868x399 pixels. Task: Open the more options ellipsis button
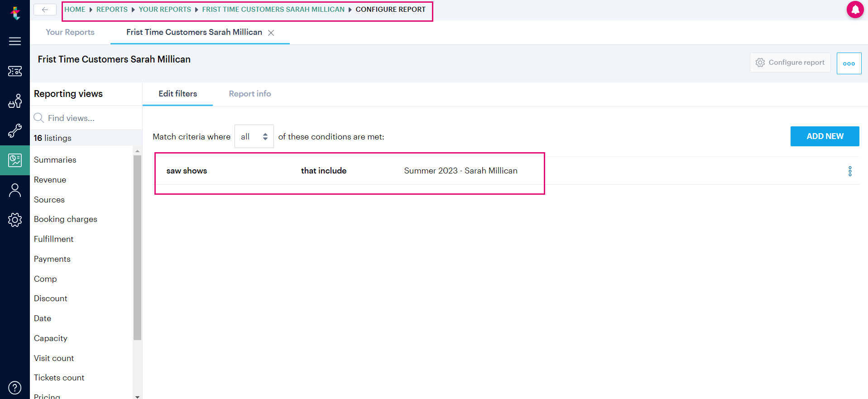pos(849,63)
